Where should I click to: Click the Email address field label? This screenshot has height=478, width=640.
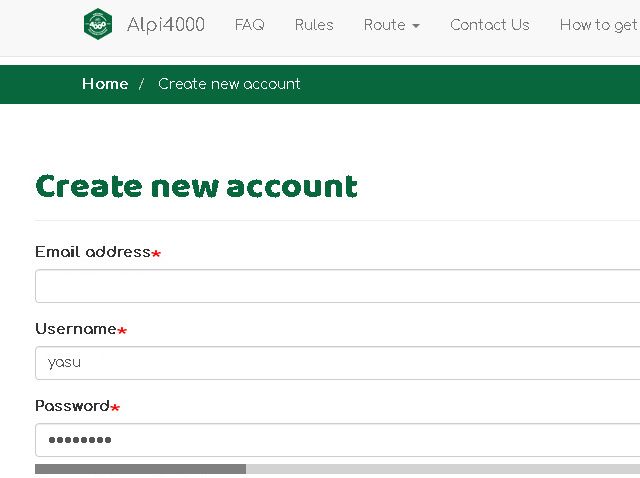pyautogui.click(x=92, y=252)
